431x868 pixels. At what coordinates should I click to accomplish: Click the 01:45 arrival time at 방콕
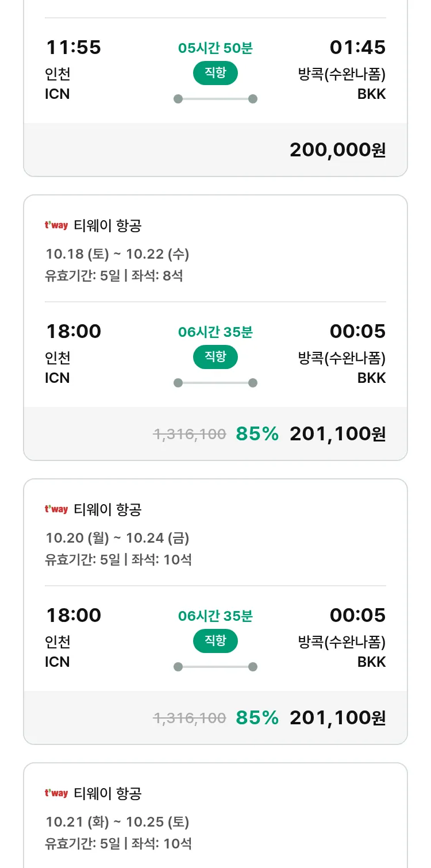pyautogui.click(x=357, y=48)
